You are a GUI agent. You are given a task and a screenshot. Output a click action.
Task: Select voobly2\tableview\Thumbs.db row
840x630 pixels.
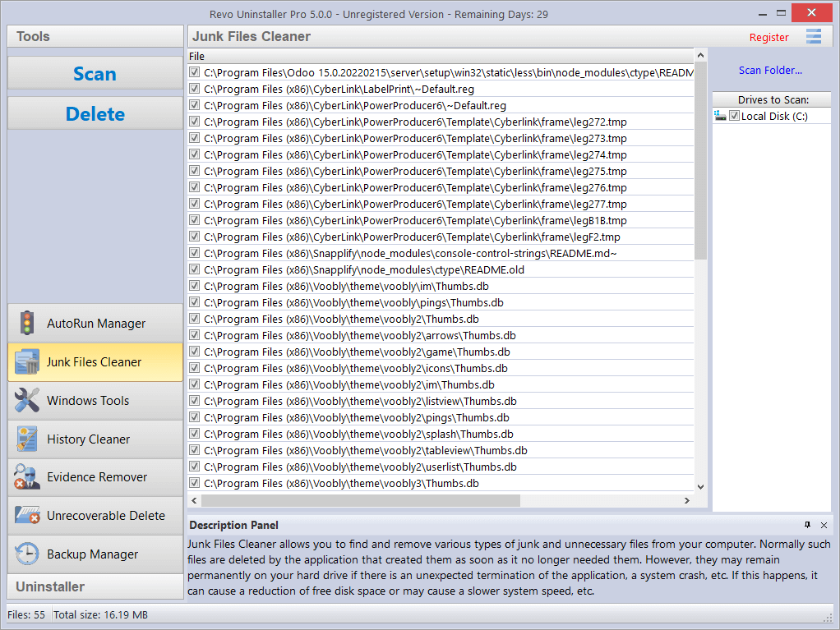[x=441, y=450]
